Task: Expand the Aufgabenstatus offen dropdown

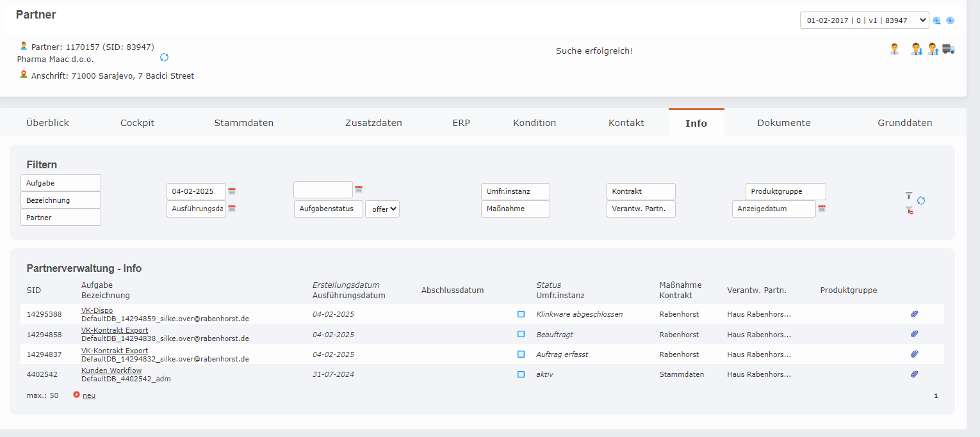Action: (x=382, y=209)
